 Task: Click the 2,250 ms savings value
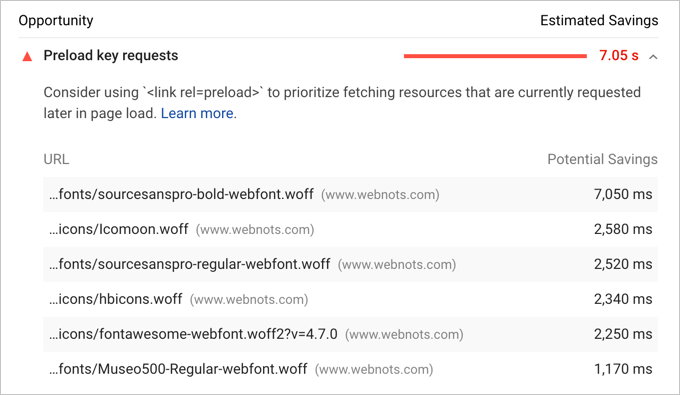point(623,334)
